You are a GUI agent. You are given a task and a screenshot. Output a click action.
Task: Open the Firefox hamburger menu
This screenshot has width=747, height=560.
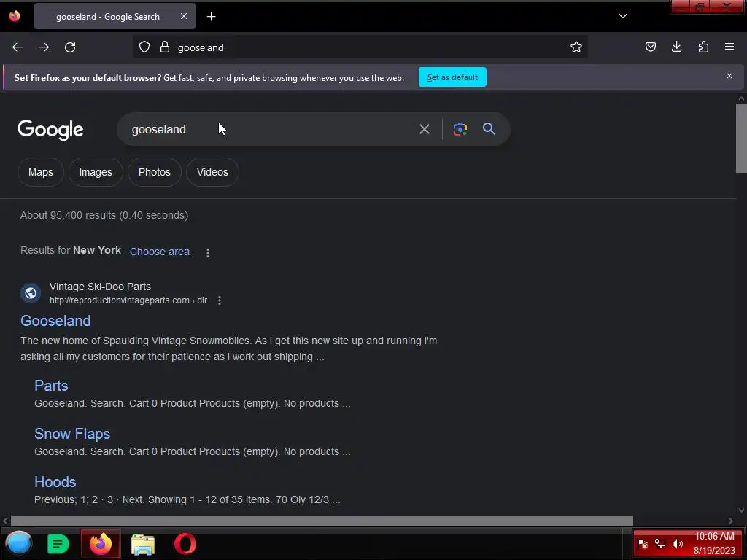[x=729, y=47]
